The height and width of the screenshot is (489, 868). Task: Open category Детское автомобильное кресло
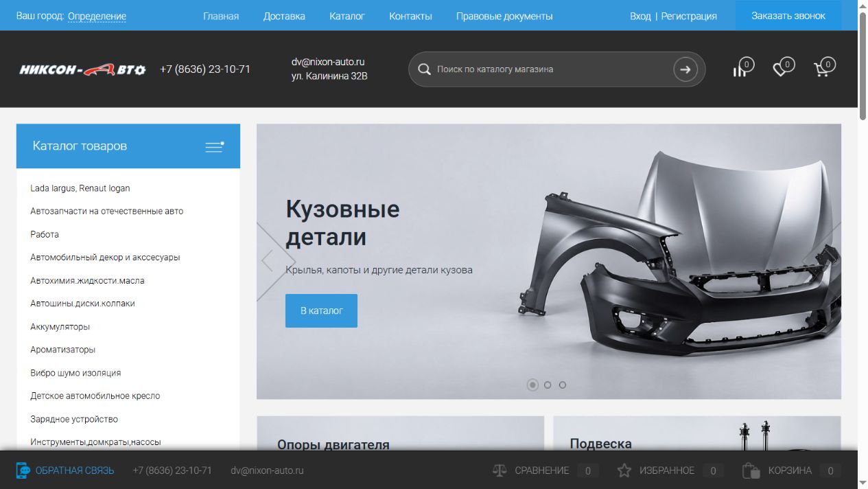click(95, 396)
